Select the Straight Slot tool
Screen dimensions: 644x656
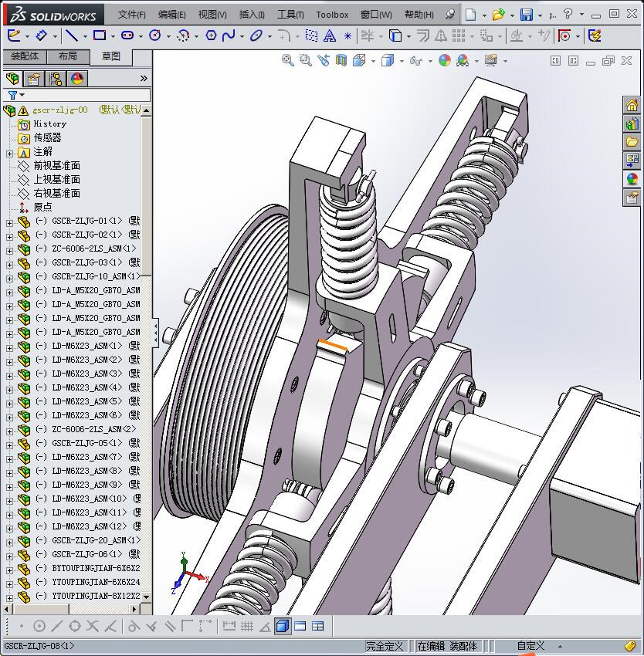pyautogui.click(x=127, y=36)
